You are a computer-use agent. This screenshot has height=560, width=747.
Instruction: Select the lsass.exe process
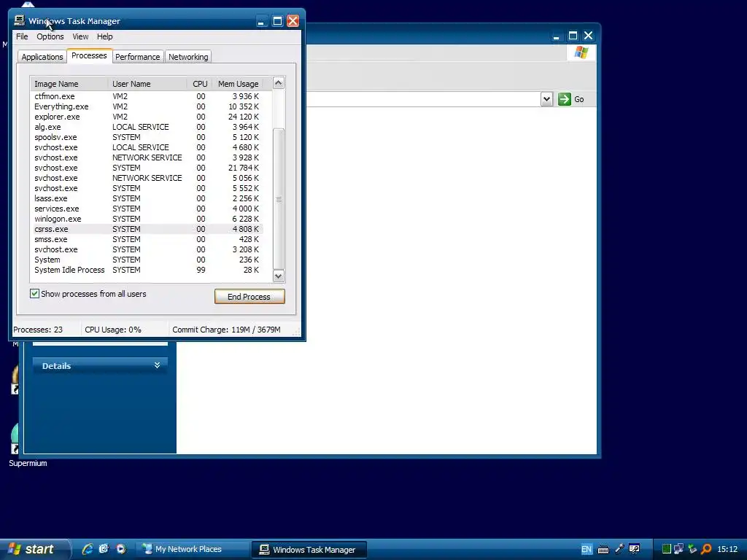pos(146,198)
